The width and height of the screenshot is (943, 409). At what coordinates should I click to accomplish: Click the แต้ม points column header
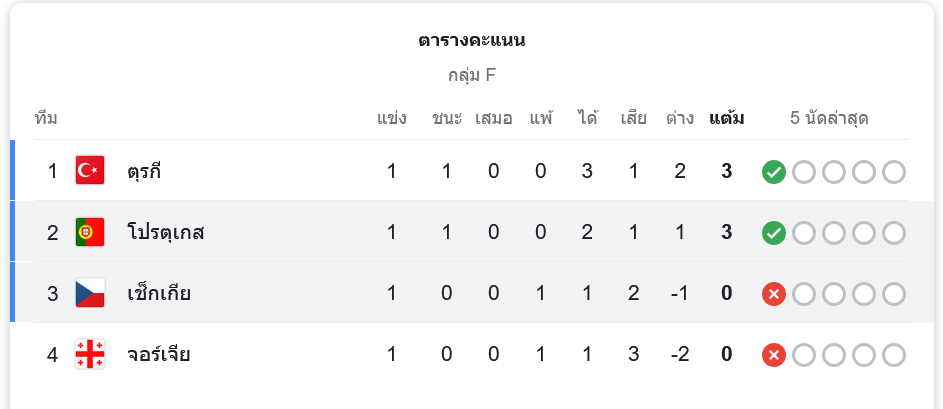tap(726, 118)
